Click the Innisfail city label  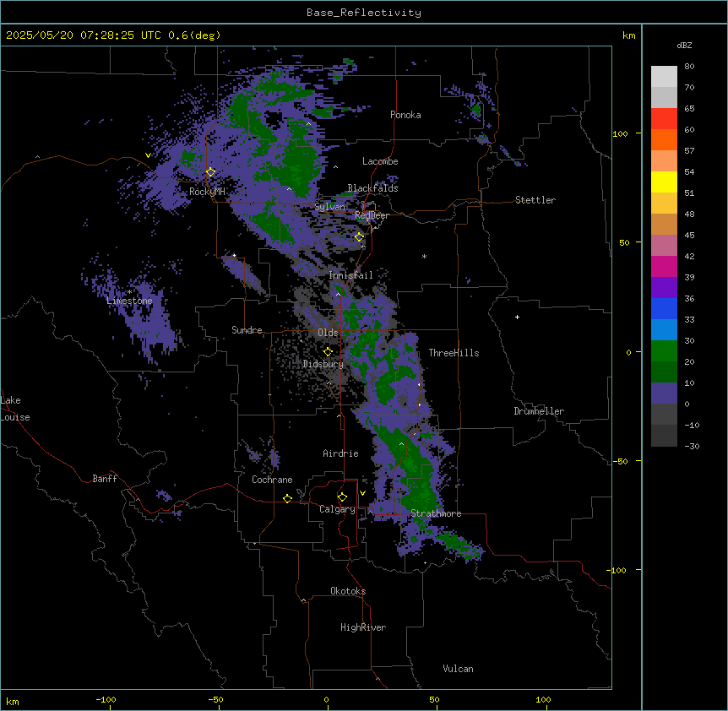click(x=350, y=275)
